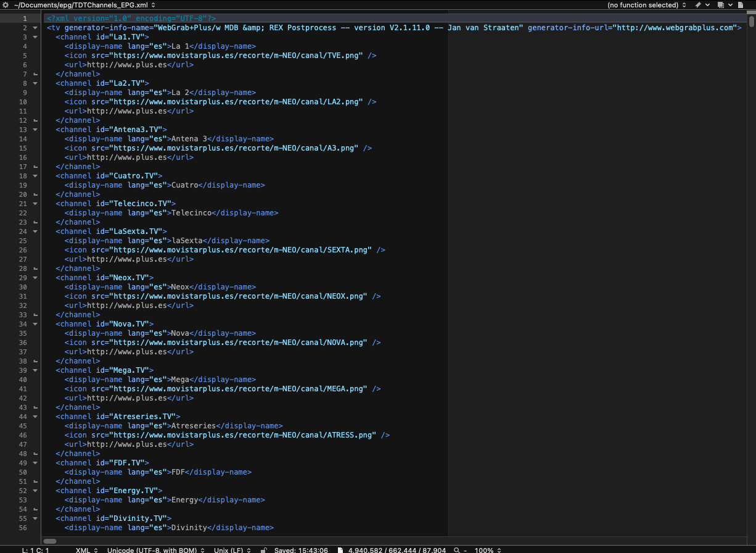Click the cursor position L: 1 C: 1
Screen dimensions: 756x553
coord(35,549)
